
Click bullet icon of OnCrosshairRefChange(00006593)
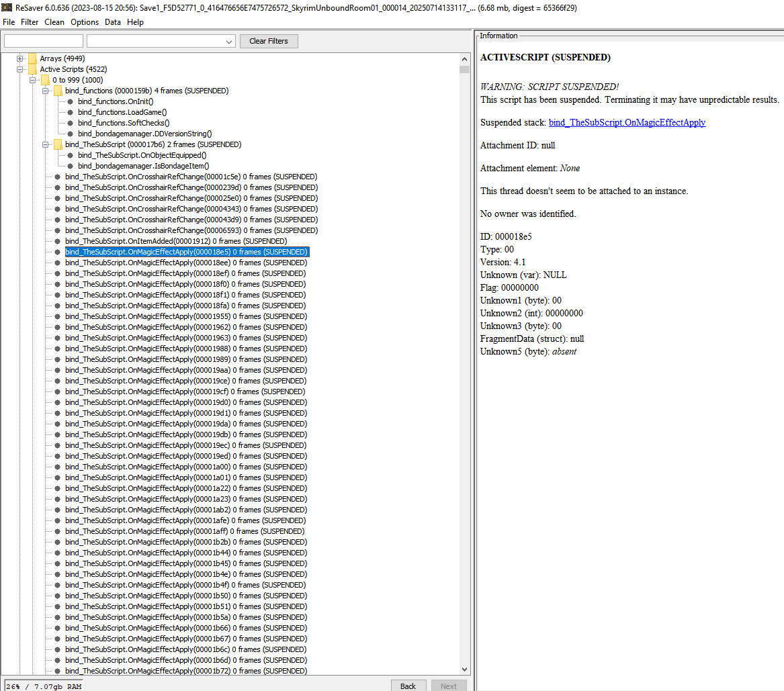pyautogui.click(x=58, y=230)
